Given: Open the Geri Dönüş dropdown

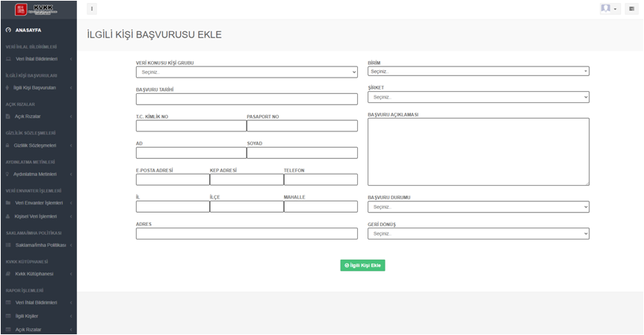Looking at the screenshot, I should coord(478,234).
